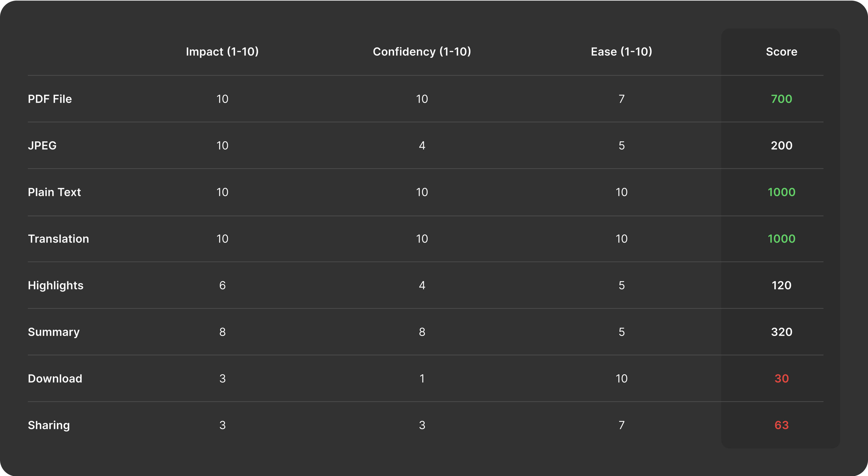Select the Sharing row label

[49, 425]
